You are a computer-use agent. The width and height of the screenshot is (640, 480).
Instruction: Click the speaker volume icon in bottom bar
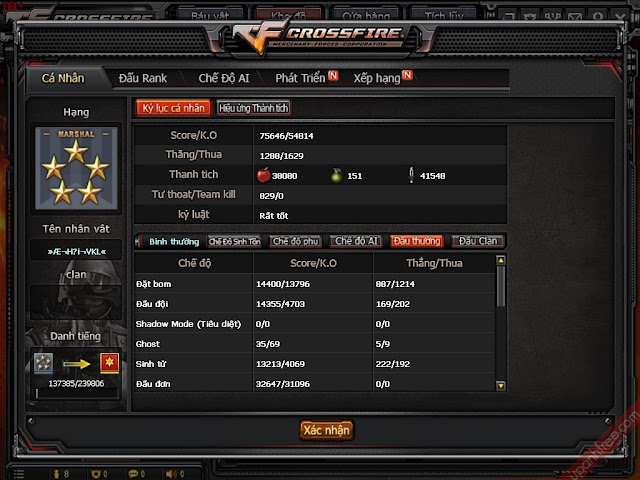[171, 474]
